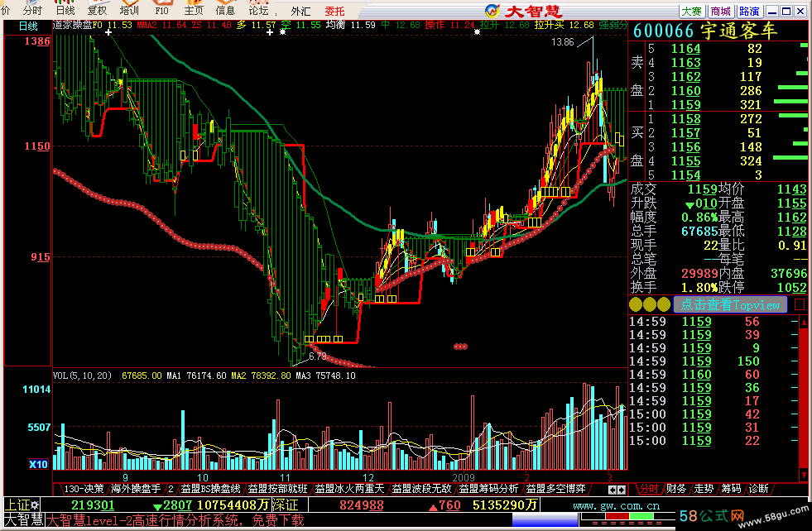
Task: Switch right panel to 诊断 tab
Action: [759, 489]
